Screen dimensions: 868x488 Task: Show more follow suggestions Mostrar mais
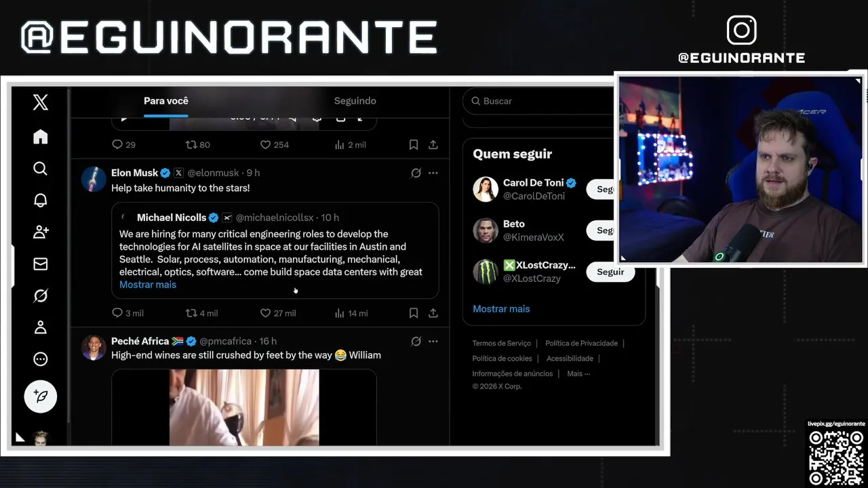click(x=501, y=308)
